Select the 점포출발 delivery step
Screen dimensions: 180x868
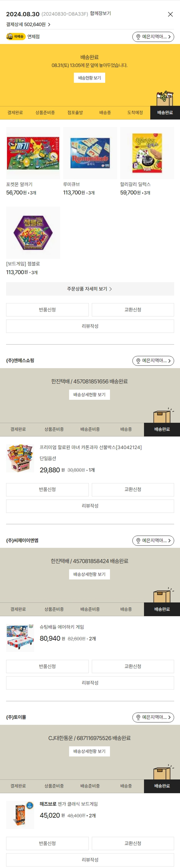point(75,113)
